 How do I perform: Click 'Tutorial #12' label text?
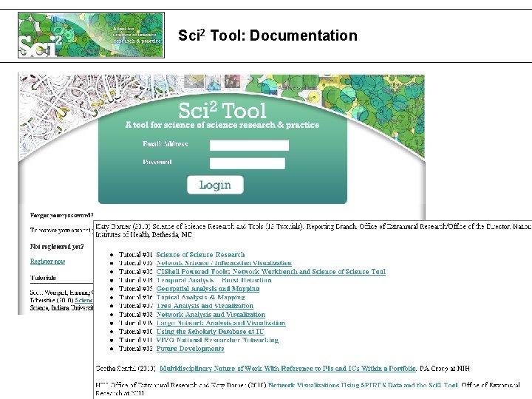[x=135, y=349]
